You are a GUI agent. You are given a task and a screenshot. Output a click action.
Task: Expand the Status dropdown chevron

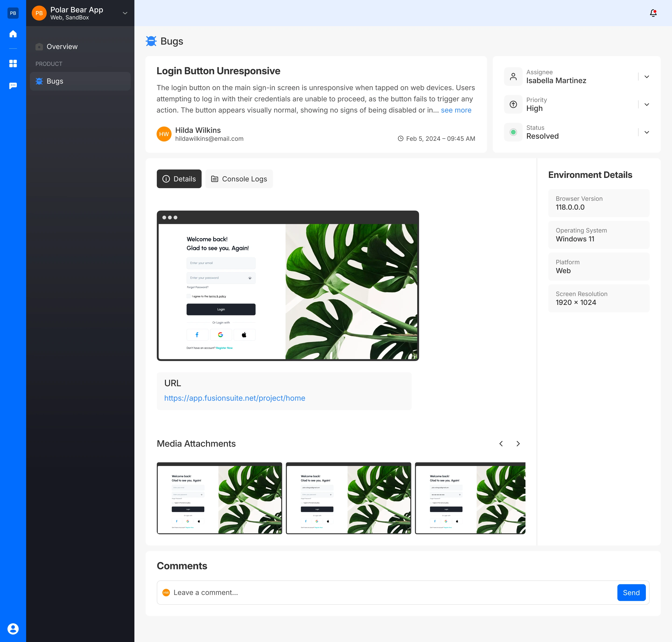[x=647, y=132]
